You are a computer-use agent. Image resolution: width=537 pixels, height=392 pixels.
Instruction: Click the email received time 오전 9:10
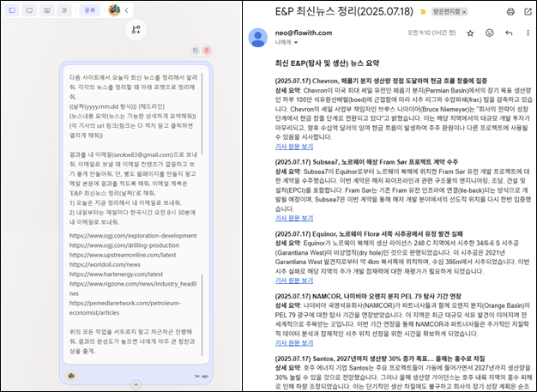point(431,33)
